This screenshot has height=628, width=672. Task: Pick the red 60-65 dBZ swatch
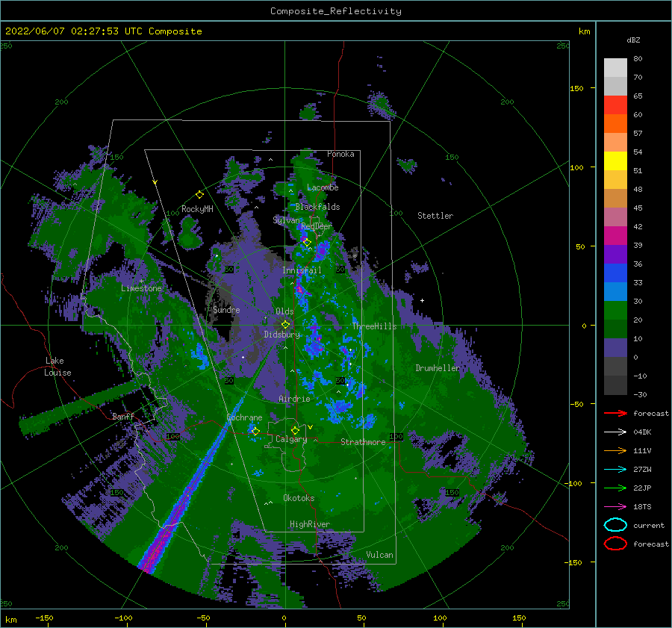tap(615, 105)
